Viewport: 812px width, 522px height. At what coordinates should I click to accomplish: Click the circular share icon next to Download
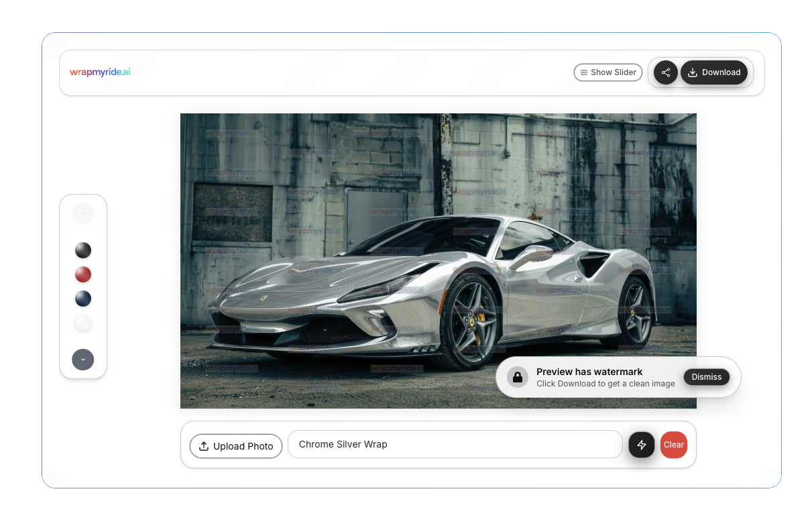pos(665,72)
